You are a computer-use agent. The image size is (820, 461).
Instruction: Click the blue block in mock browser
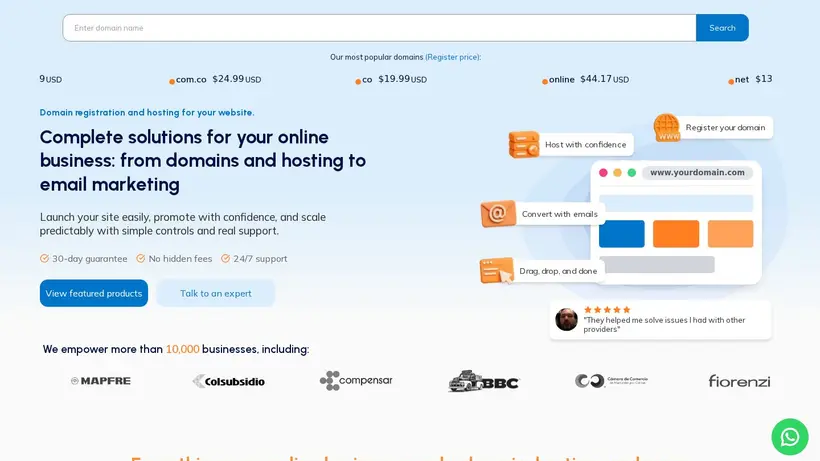(x=622, y=234)
